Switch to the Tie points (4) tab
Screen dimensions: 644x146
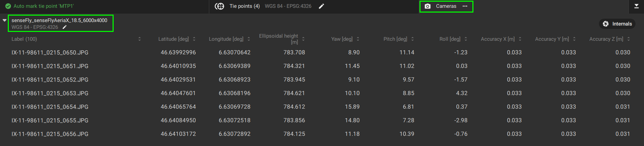tap(244, 6)
